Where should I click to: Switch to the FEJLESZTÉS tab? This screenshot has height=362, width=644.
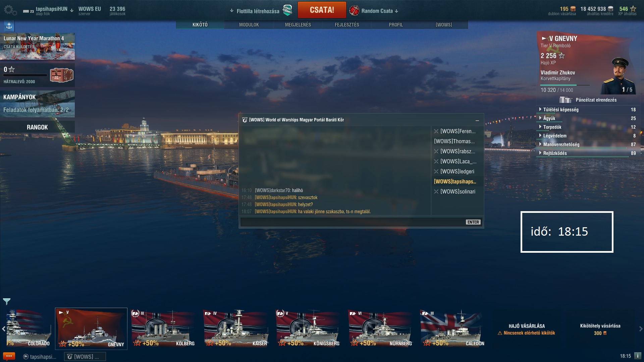(347, 25)
